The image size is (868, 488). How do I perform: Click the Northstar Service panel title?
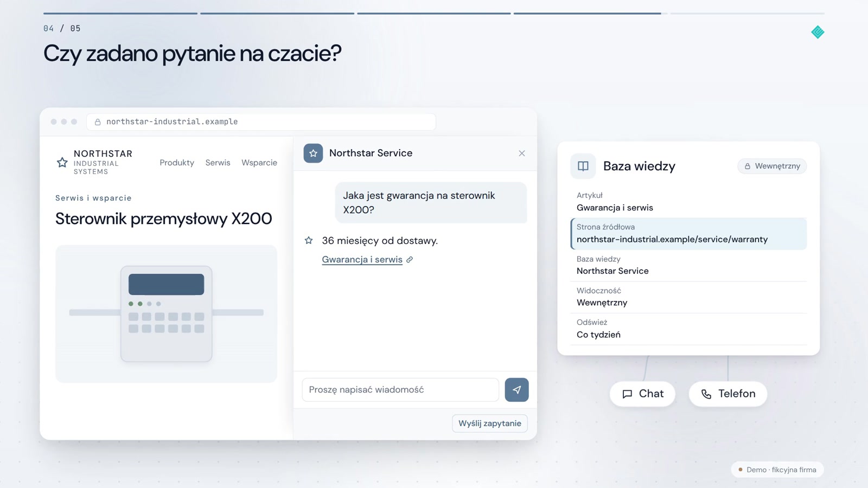[371, 153]
